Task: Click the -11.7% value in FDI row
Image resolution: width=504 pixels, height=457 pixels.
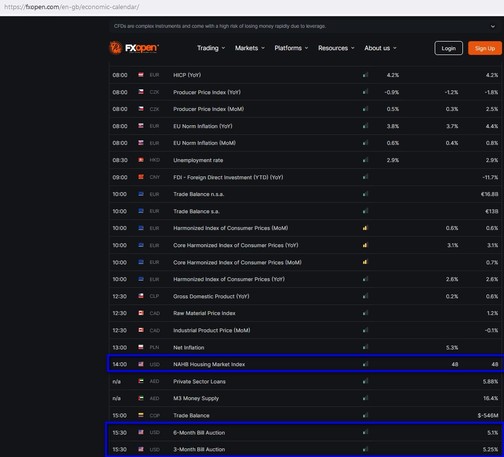Action: (x=490, y=177)
